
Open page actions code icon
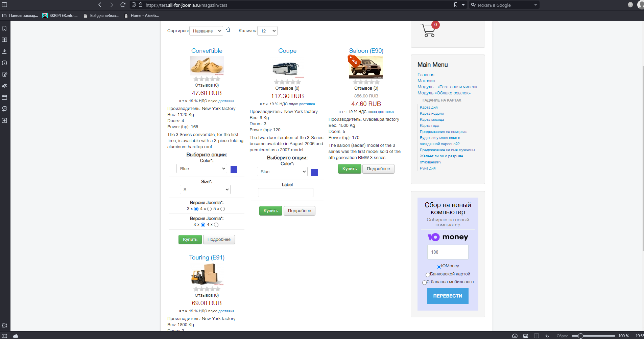[x=547, y=336]
